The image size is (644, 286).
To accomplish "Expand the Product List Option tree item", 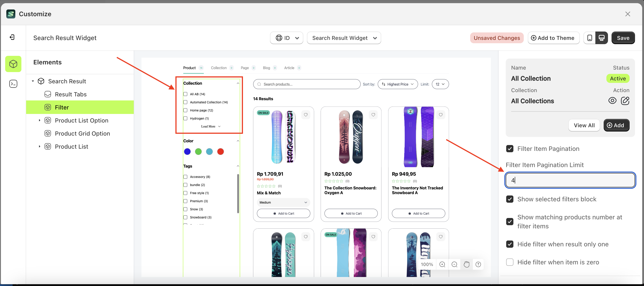I will pyautogui.click(x=39, y=120).
